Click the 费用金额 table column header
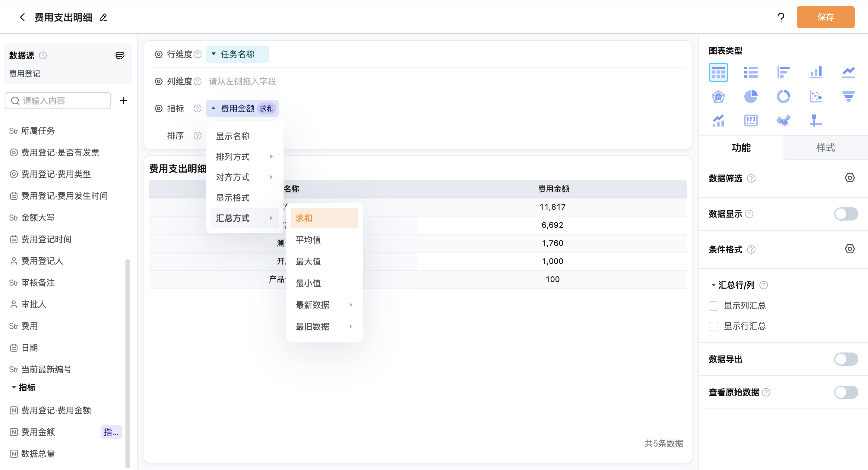 (552, 189)
